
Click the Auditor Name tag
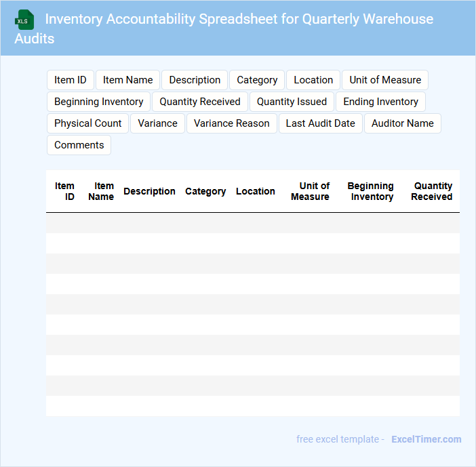(x=403, y=123)
